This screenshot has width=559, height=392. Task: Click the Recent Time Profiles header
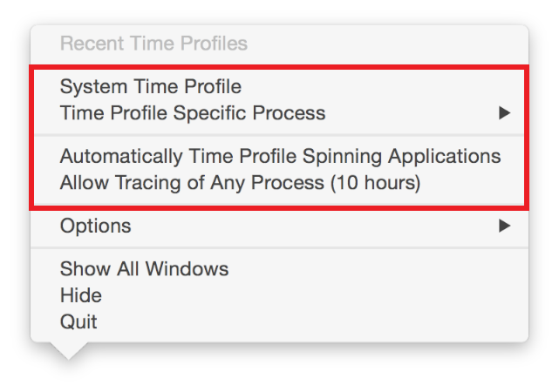point(153,43)
